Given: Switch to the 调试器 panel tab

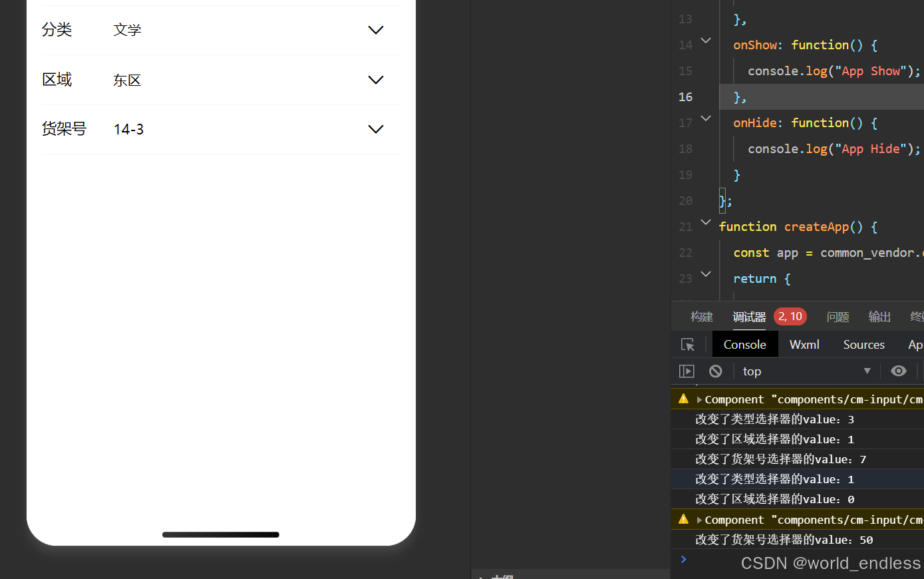Looking at the screenshot, I should [x=749, y=317].
